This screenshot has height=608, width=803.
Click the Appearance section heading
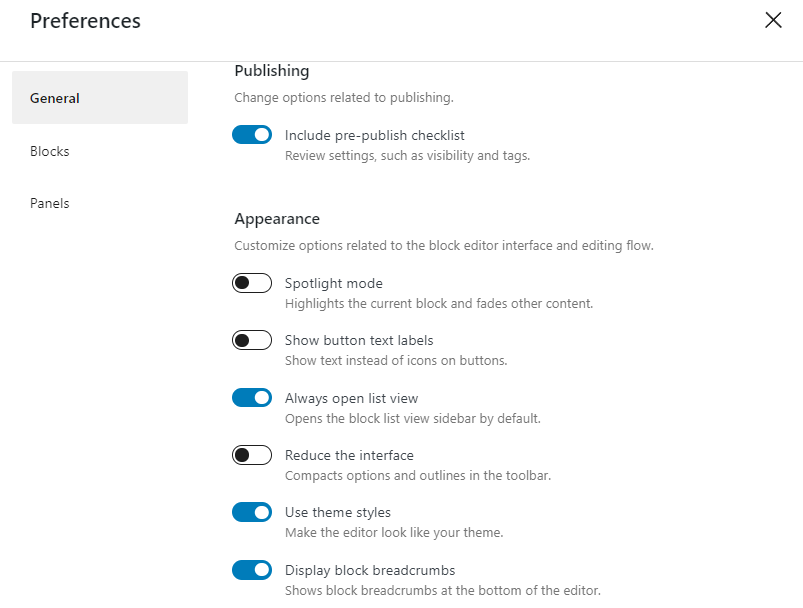point(277,218)
